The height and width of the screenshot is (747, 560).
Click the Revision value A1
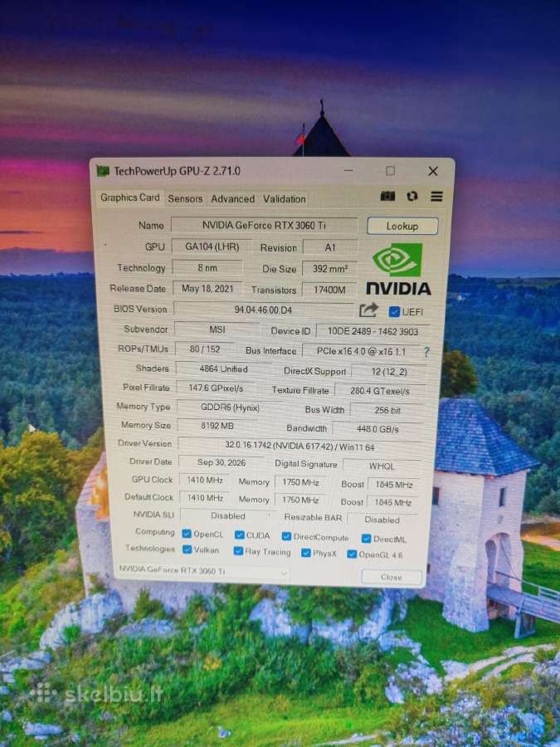[x=330, y=247]
